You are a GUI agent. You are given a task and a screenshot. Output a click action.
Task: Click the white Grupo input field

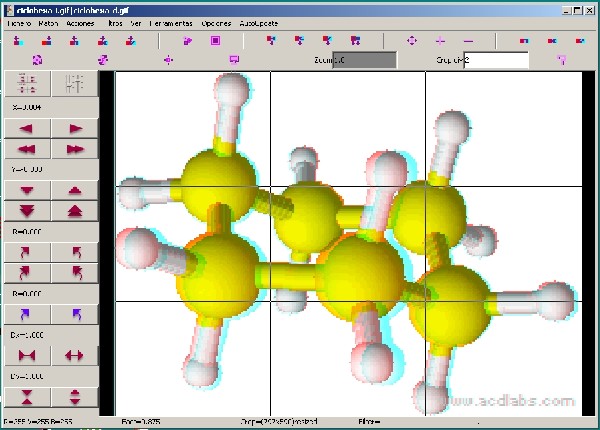pyautogui.click(x=495, y=60)
